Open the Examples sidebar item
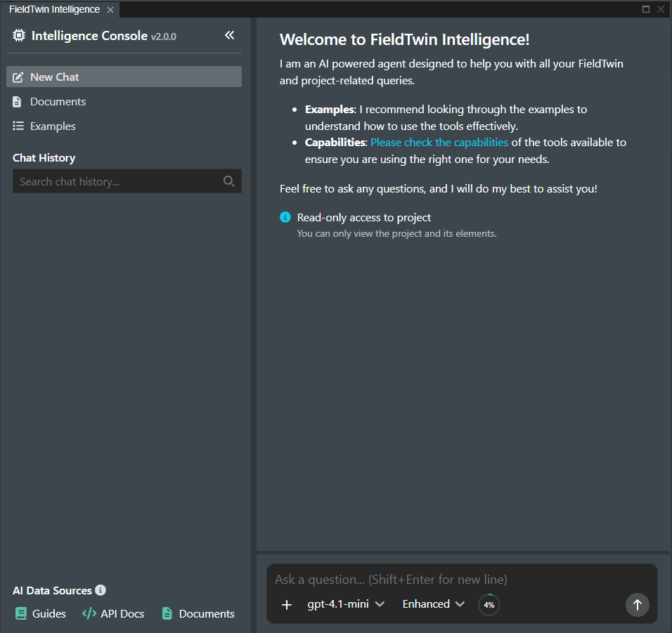The height and width of the screenshot is (633, 672). [x=124, y=126]
